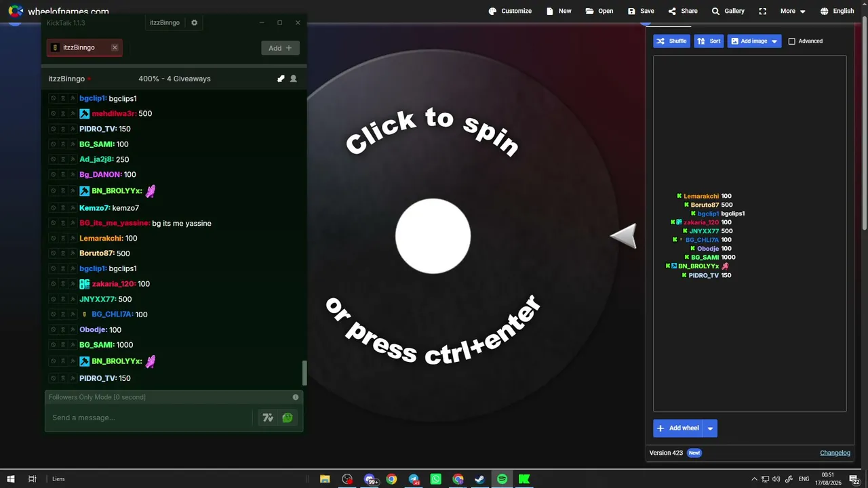This screenshot has height=488, width=868.
Task: Click the BG_SAMI 1000 wheel entry
Action: point(709,258)
